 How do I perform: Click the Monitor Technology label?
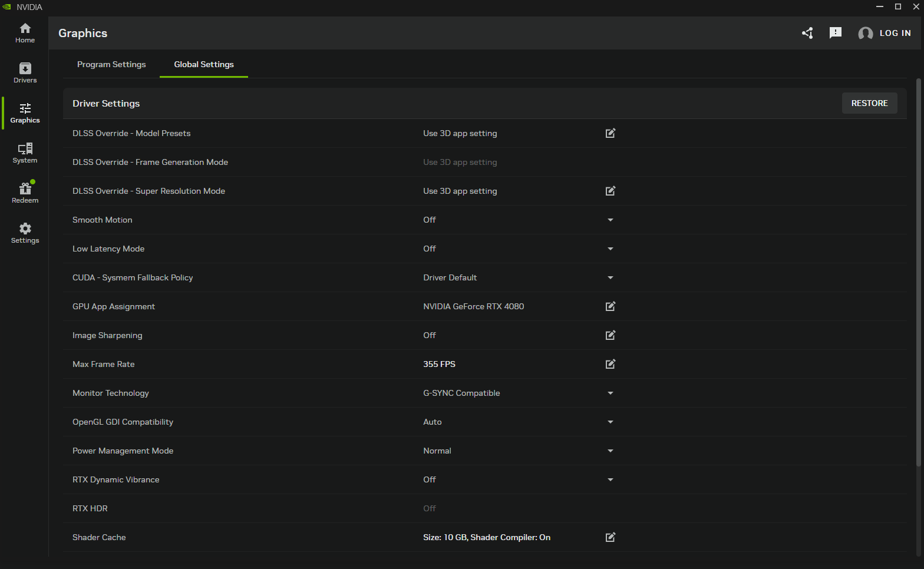tap(111, 393)
